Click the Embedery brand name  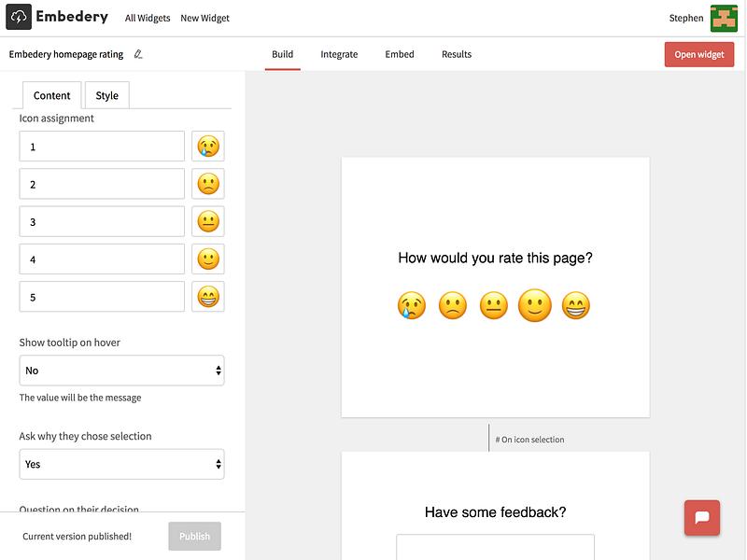pos(72,17)
